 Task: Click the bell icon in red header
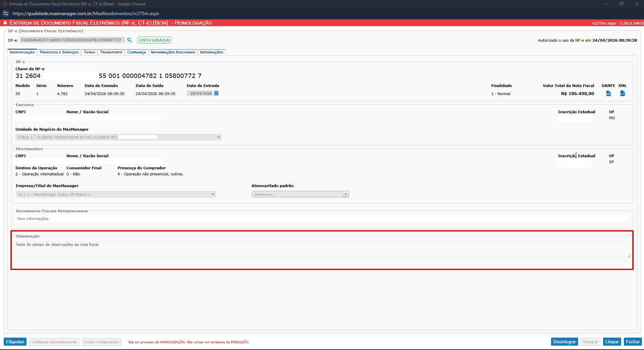click(5, 23)
